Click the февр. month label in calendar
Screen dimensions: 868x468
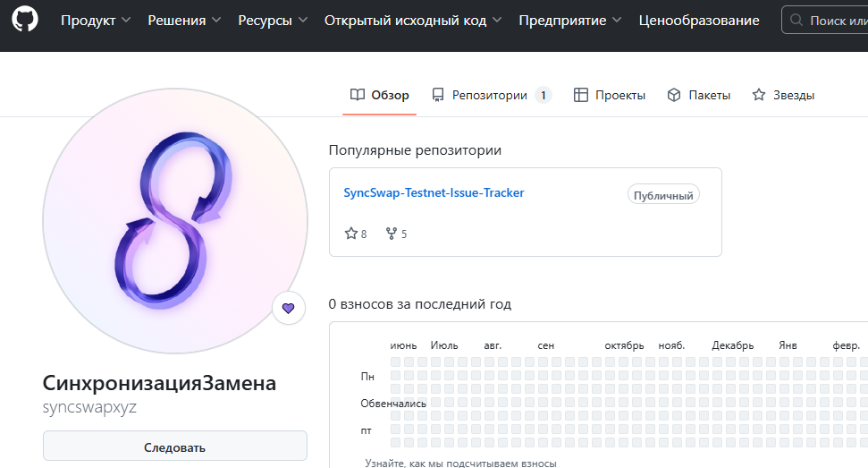click(x=847, y=345)
